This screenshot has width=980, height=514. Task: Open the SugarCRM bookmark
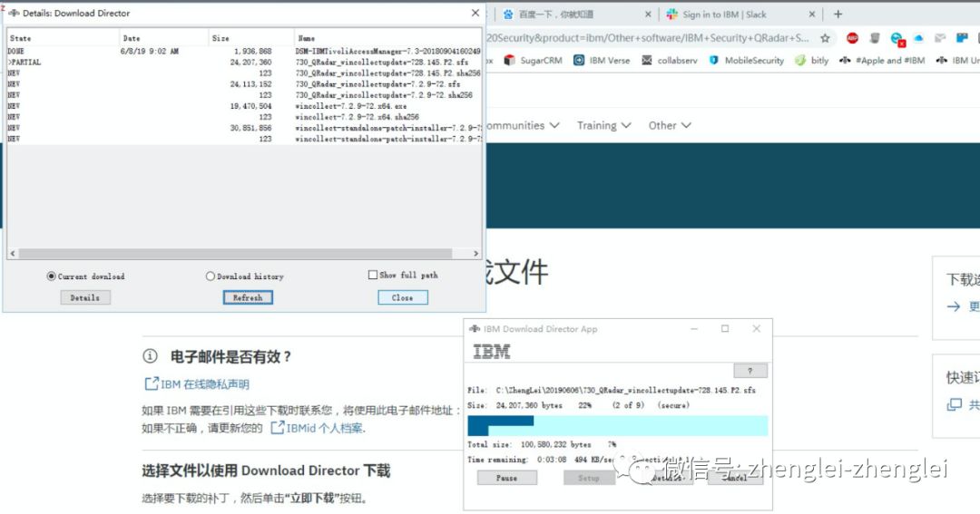point(534,61)
